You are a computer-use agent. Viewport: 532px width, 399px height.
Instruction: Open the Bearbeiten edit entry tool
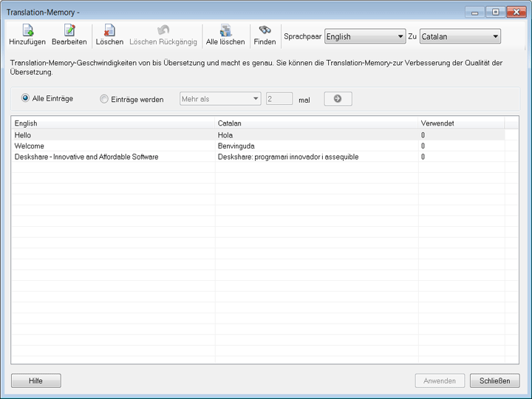pos(69,35)
